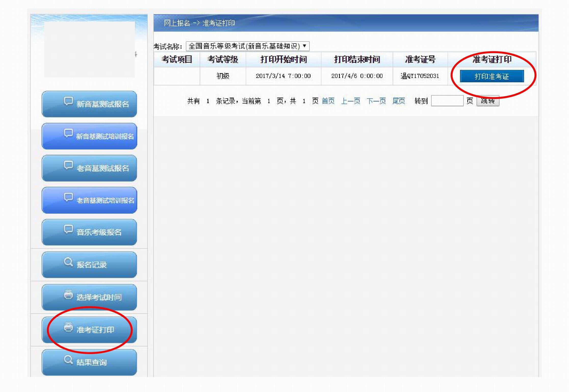
Task: Select end time 2017/4/6 0:00:00
Action: 357,76
